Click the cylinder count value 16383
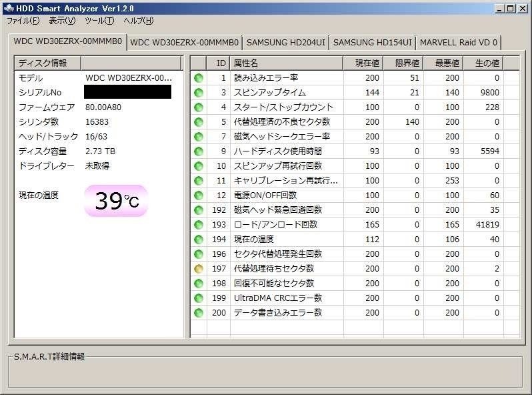This screenshot has width=532, height=395. click(x=97, y=122)
